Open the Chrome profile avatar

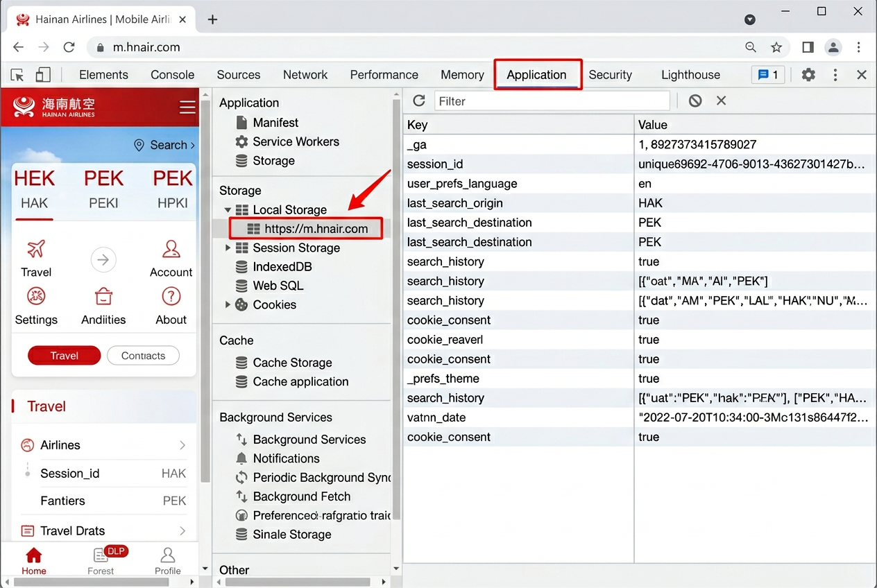pos(833,47)
